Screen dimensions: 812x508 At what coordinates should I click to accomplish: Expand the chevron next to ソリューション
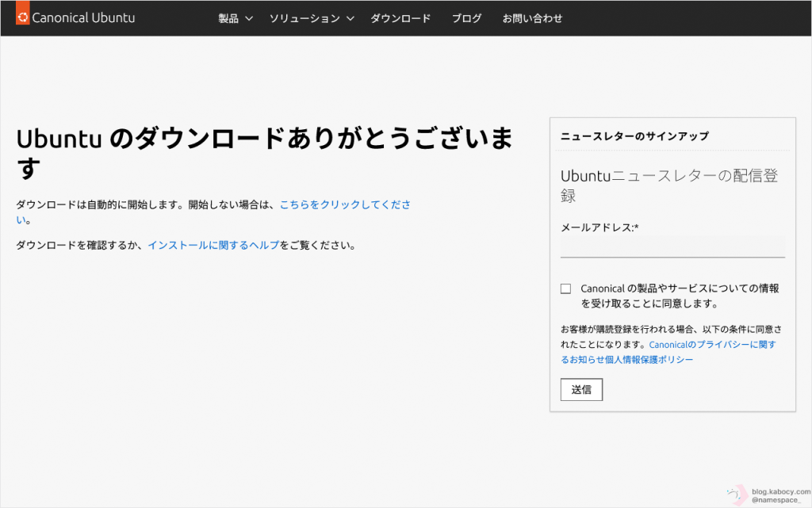[x=350, y=18]
